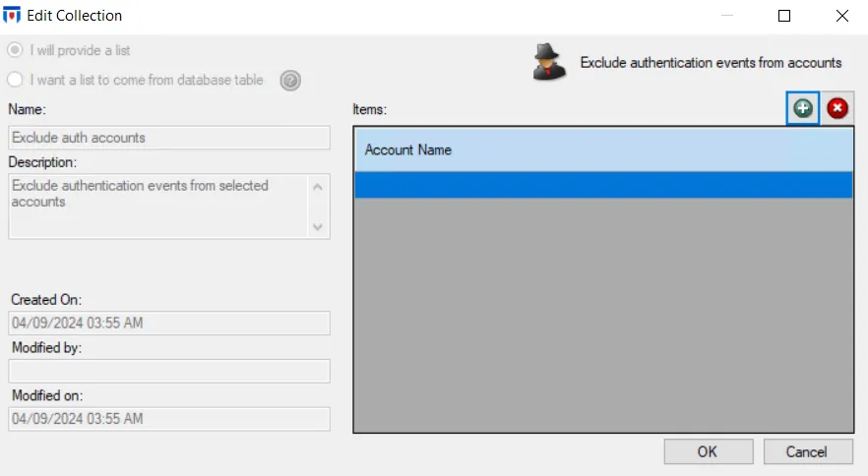Click the 'Created On:' label
This screenshot has width=868, height=476.
pos(46,300)
